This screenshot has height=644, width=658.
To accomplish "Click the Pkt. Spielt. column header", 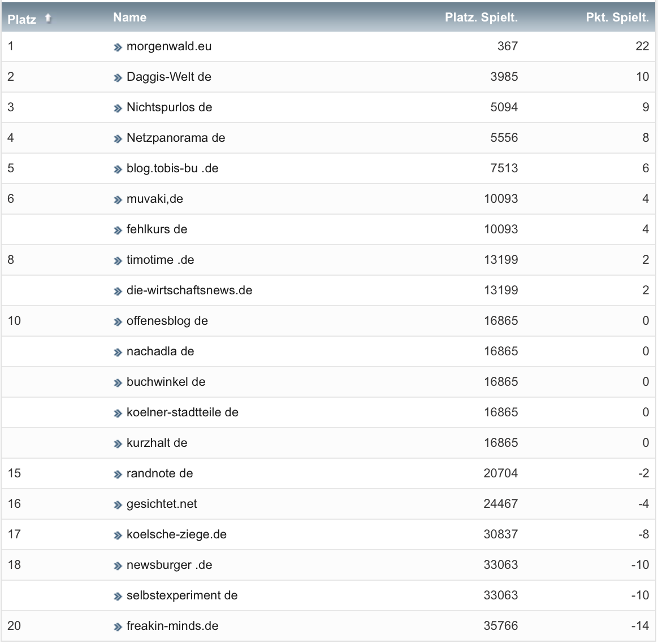I will coord(617,17).
